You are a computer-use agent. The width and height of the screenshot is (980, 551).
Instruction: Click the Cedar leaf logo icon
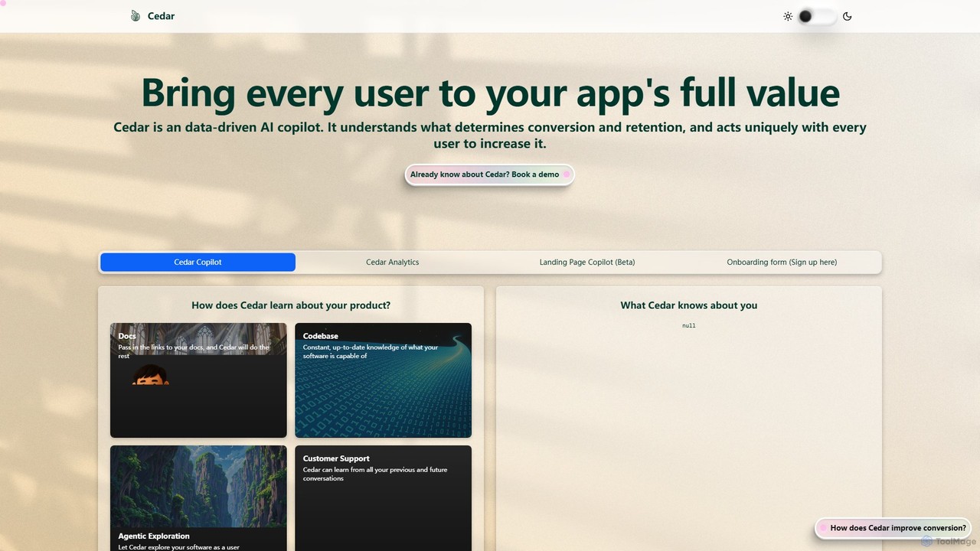tap(136, 16)
